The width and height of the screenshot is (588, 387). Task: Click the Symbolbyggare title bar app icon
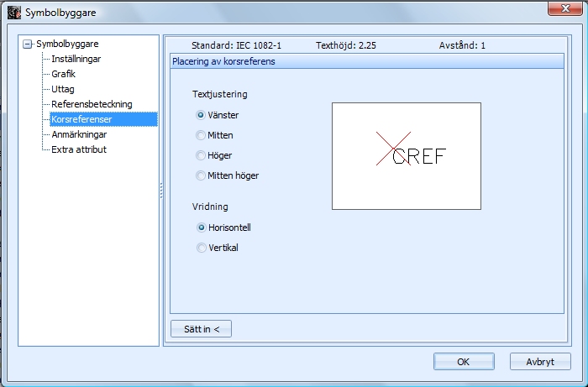click(14, 13)
